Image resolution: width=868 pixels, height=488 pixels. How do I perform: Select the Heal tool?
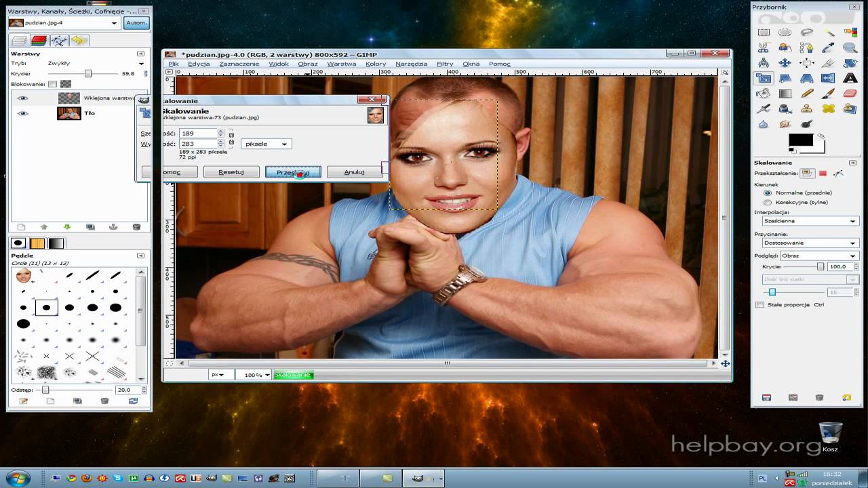coord(829,108)
